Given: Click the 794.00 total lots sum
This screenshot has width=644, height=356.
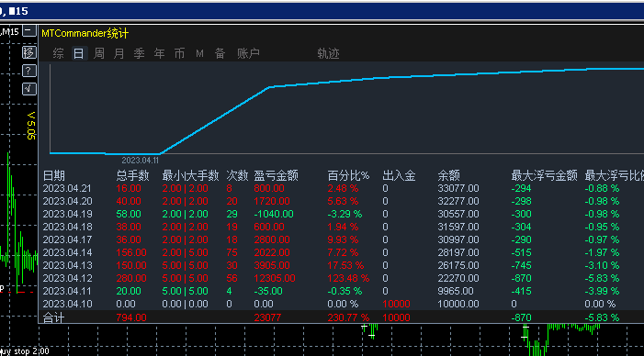Looking at the screenshot, I should pos(131,317).
